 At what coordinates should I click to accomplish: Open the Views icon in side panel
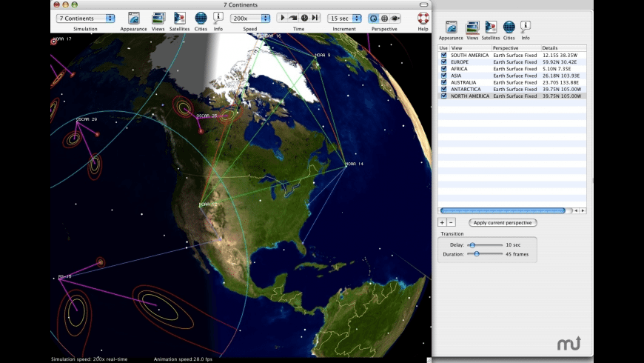point(472,27)
